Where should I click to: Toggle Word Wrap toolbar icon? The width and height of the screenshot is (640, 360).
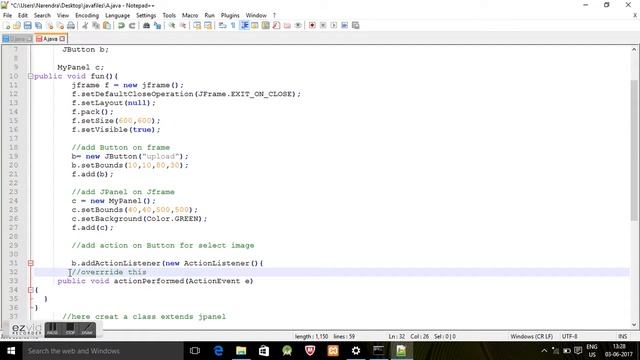pyautogui.click(x=222, y=25)
